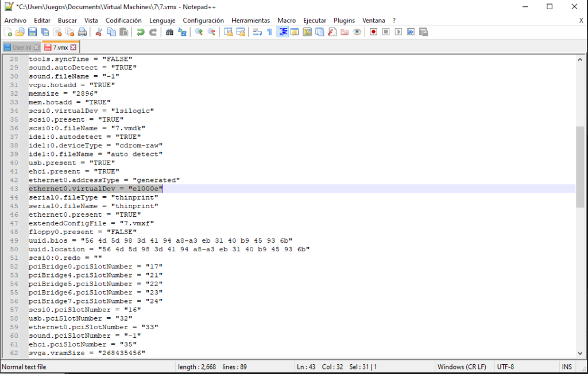
Task: Open the Herramientas menu
Action: click(250, 21)
